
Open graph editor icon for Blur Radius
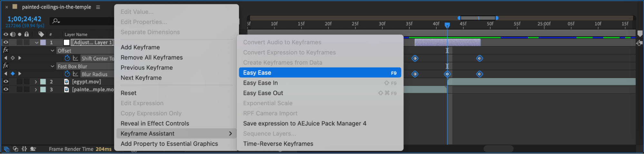(75, 74)
